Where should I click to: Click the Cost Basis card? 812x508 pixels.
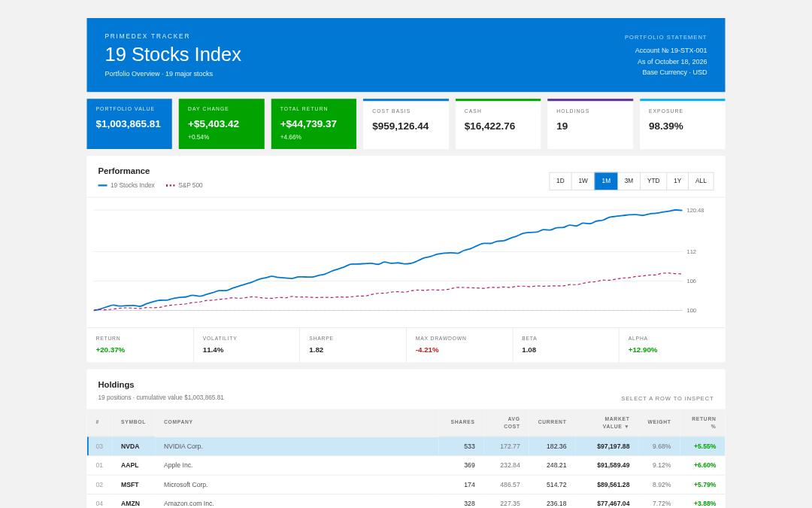405,124
